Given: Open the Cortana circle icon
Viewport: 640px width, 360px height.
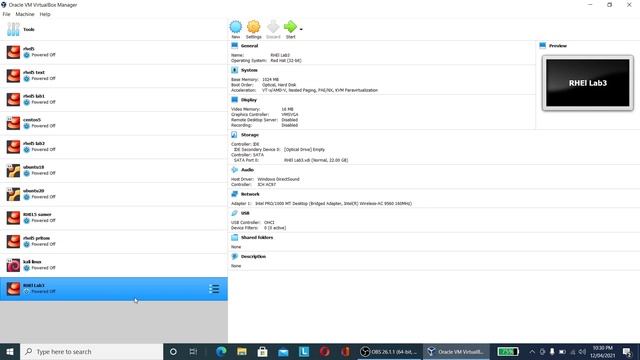Looking at the screenshot, I should (x=173, y=351).
